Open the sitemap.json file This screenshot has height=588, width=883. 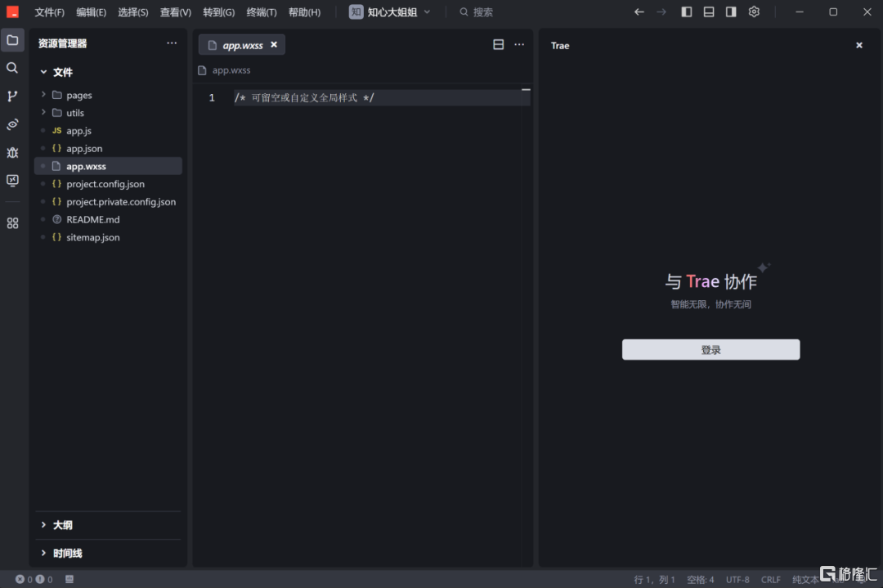[x=108, y=237]
